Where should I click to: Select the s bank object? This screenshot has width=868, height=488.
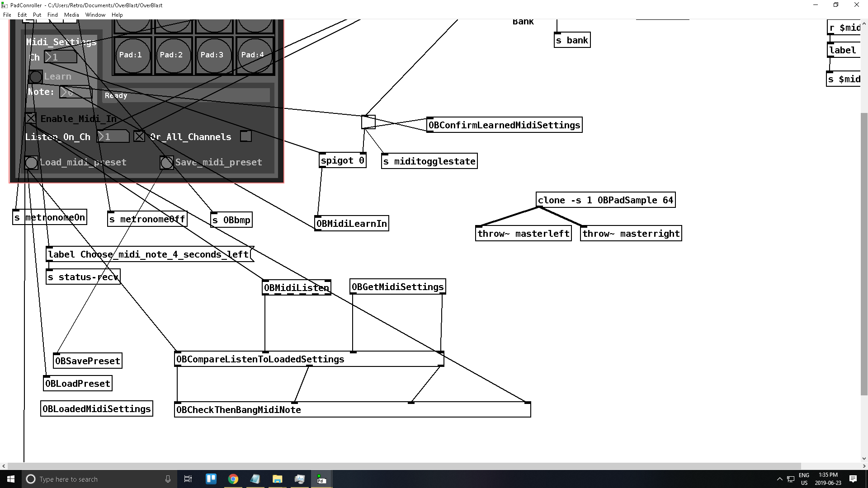coord(572,40)
